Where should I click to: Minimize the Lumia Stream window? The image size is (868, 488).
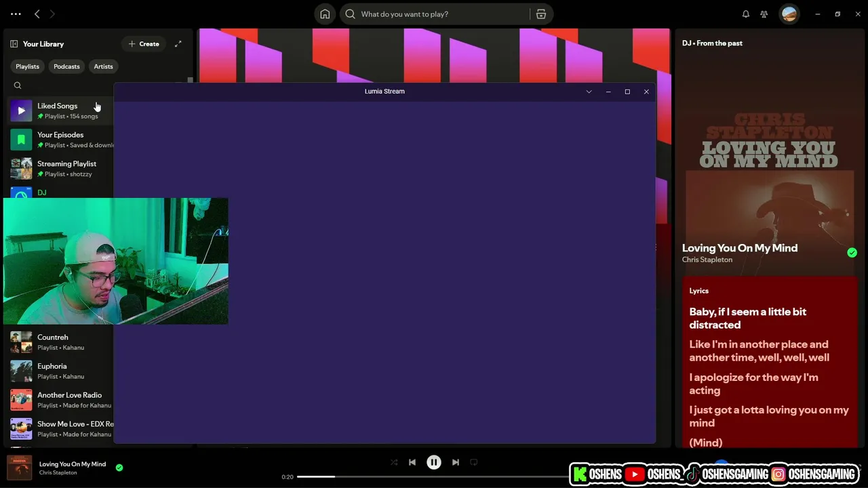608,91
